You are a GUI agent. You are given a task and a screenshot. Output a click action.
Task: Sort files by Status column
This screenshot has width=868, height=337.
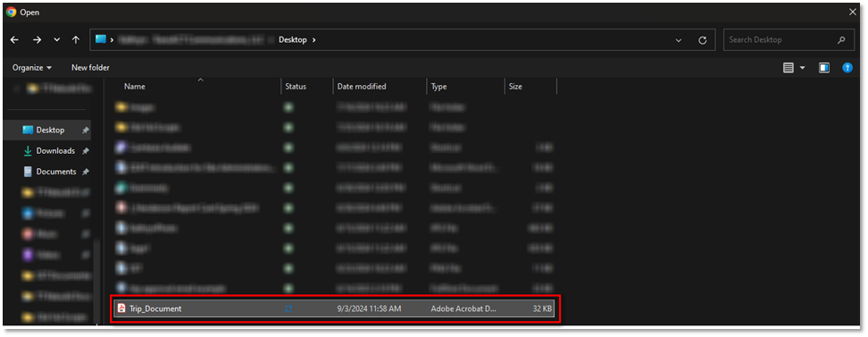coord(296,87)
